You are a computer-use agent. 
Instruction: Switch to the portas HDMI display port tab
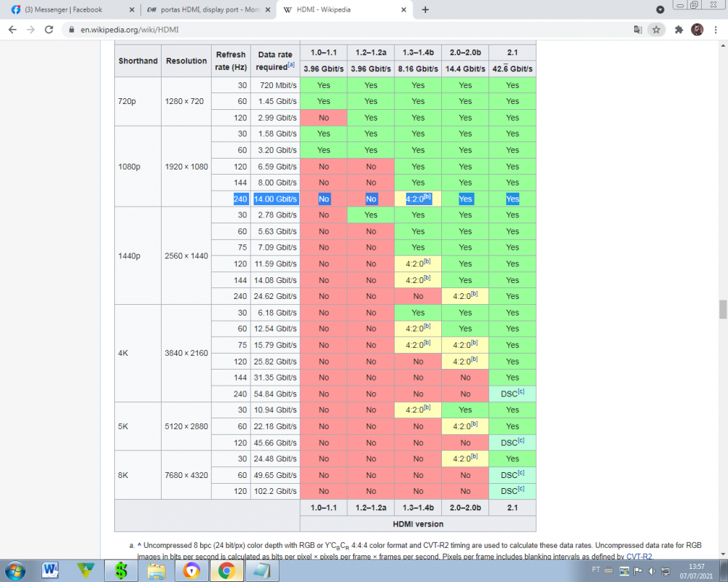[x=204, y=10]
